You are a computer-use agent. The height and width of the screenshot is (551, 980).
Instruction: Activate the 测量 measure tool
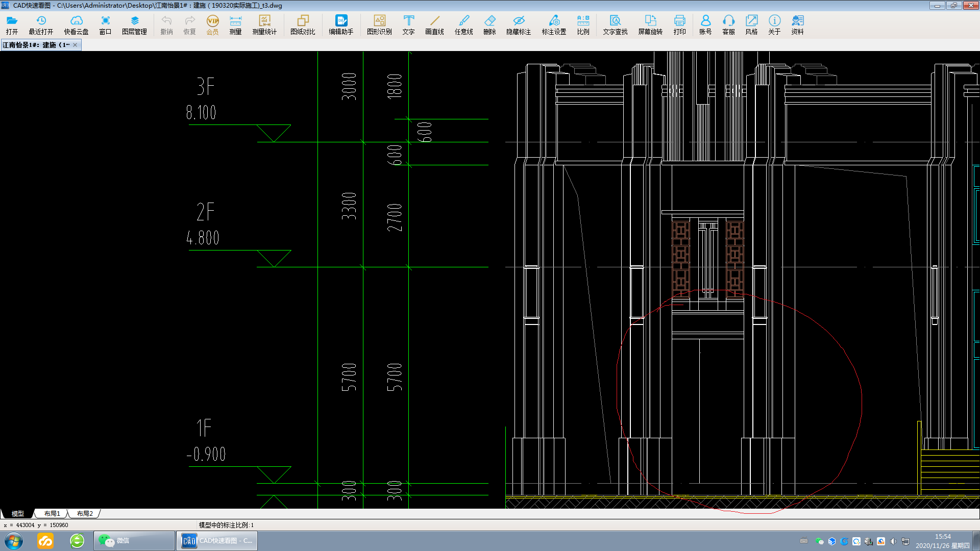(x=235, y=25)
